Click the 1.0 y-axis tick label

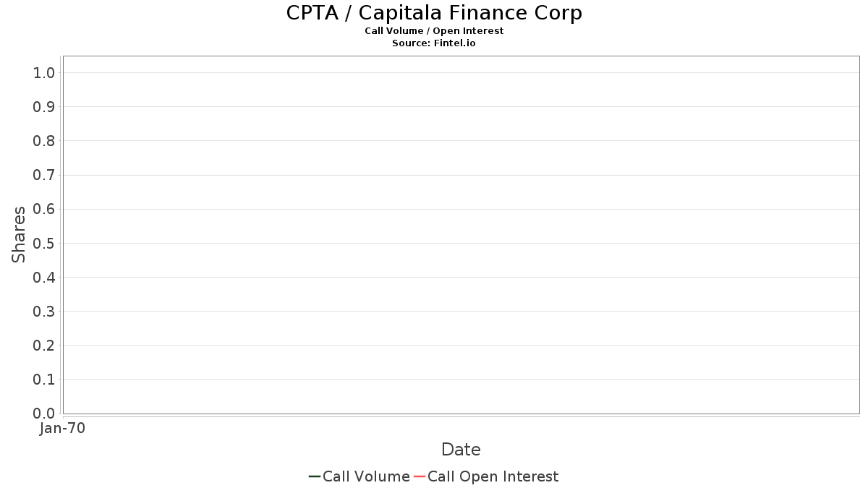[44, 73]
